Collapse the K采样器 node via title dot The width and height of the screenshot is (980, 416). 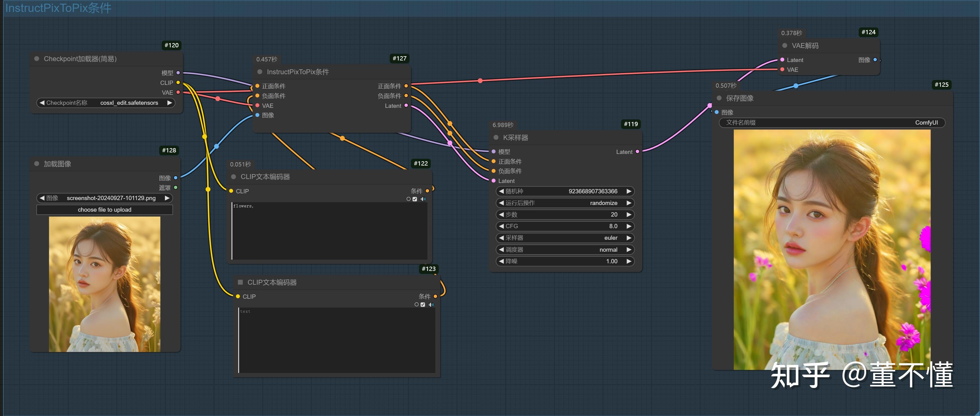[x=496, y=137]
